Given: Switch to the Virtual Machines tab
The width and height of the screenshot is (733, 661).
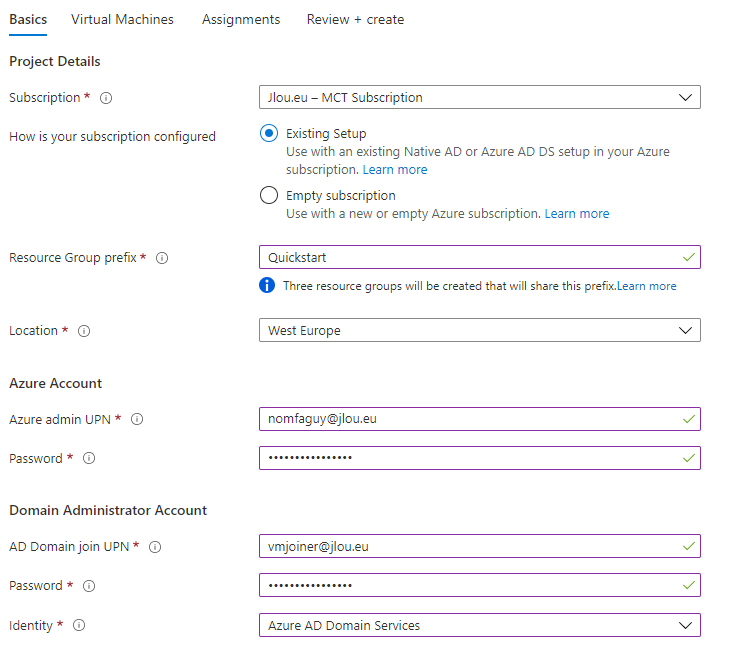Looking at the screenshot, I should pyautogui.click(x=122, y=20).
